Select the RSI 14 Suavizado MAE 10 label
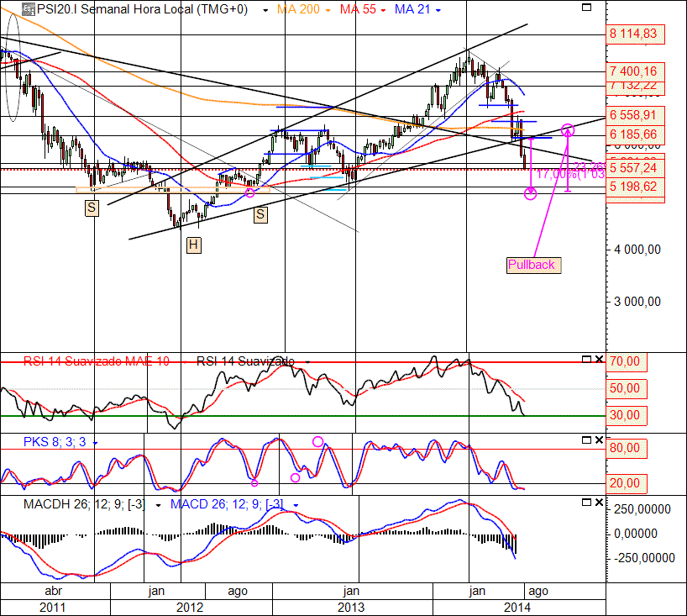The image size is (687, 616). [96, 361]
